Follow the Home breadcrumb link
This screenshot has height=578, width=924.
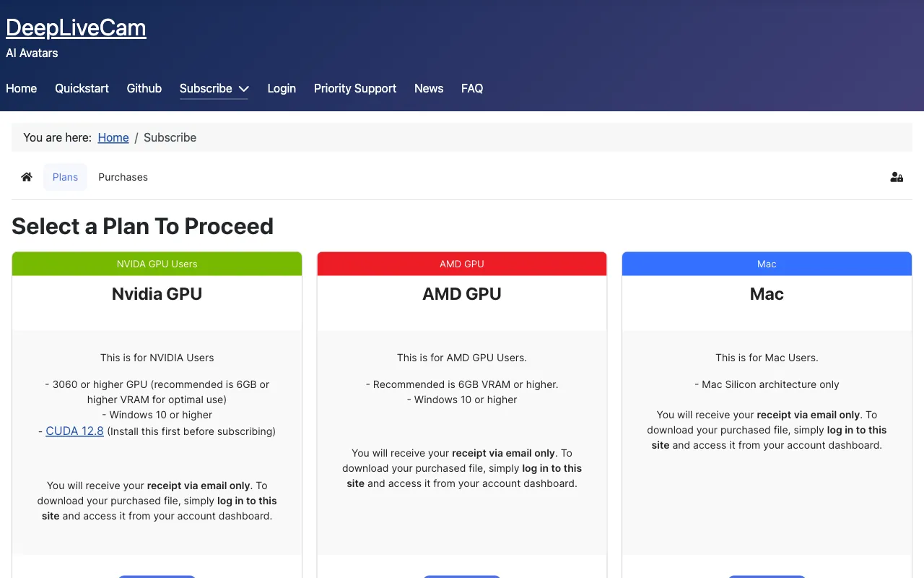pos(113,137)
